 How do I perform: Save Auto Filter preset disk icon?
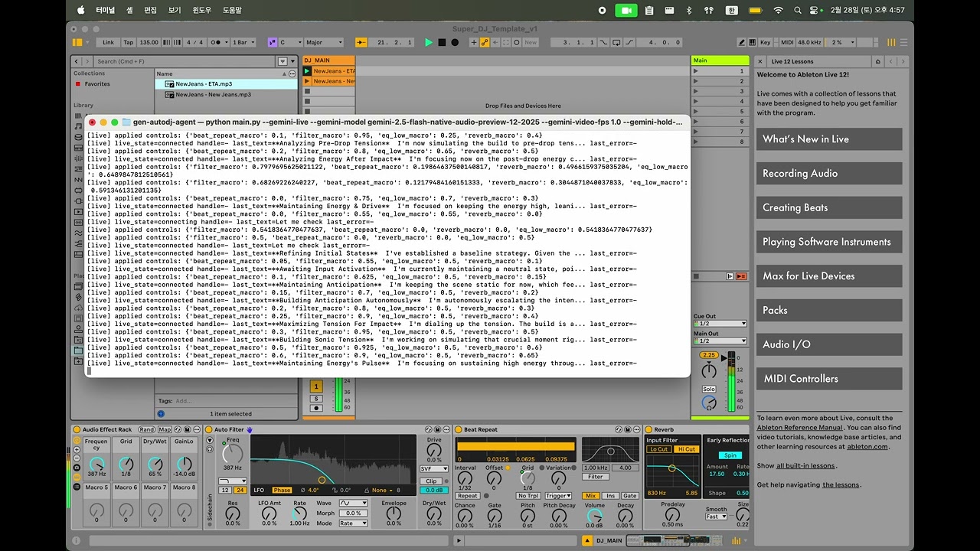[438, 429]
